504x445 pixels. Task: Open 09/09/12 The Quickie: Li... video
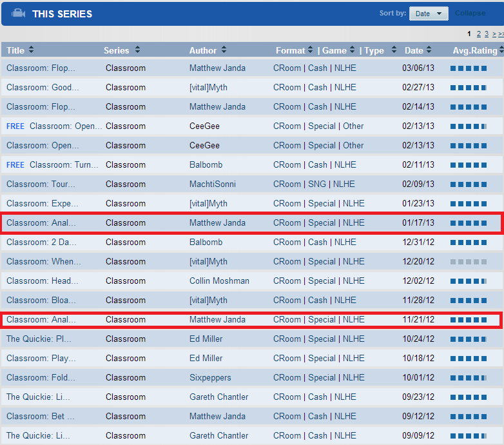coord(38,435)
